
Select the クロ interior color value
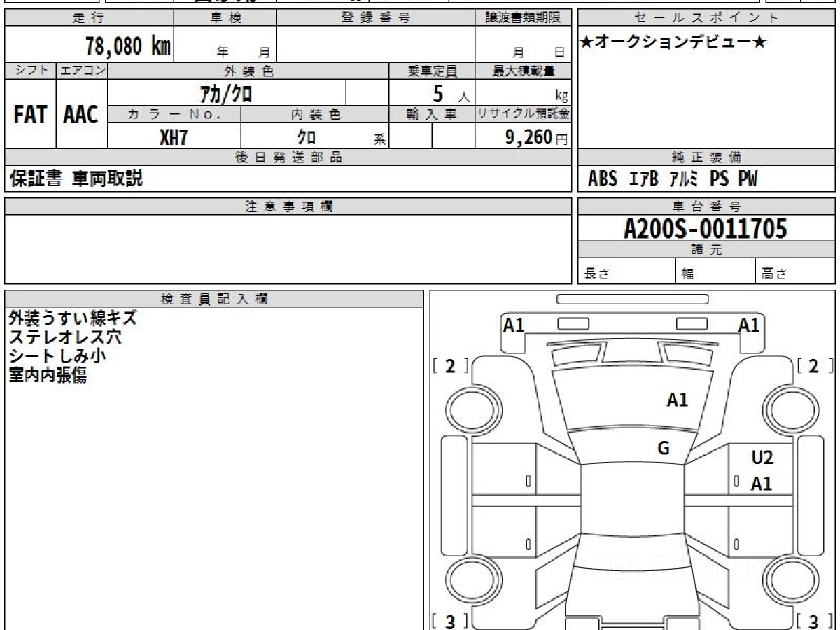307,137
